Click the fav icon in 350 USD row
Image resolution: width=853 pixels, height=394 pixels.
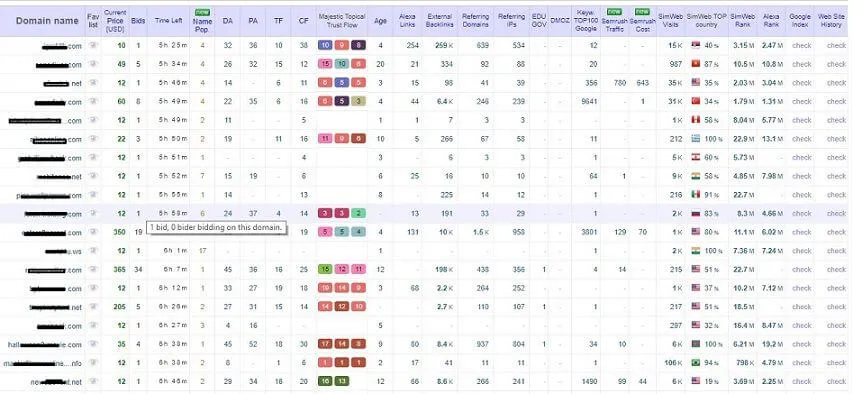(93, 232)
